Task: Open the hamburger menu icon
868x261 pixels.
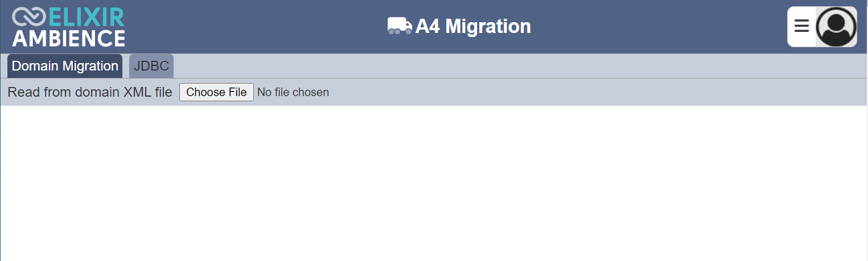Action: [x=801, y=26]
